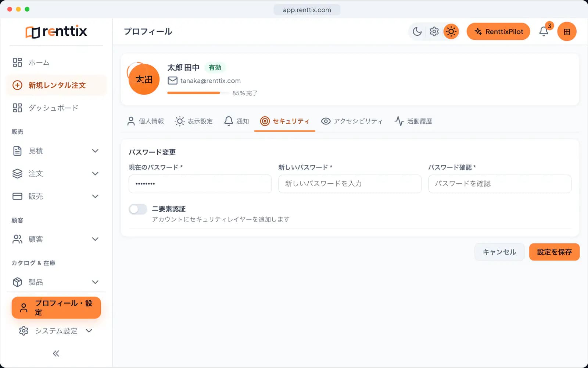
Task: Collapse the sidebar with double-chevron icon
Action: [x=56, y=354]
